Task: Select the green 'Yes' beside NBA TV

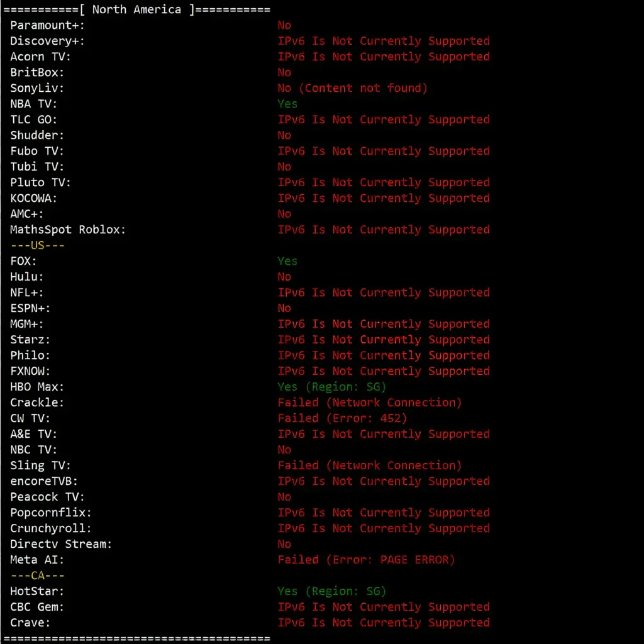Action: (287, 104)
